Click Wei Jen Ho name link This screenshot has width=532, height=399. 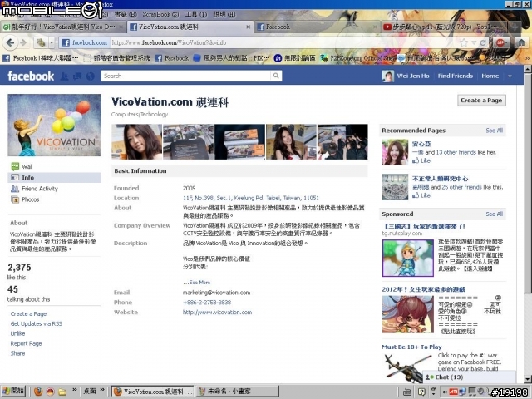pos(413,76)
